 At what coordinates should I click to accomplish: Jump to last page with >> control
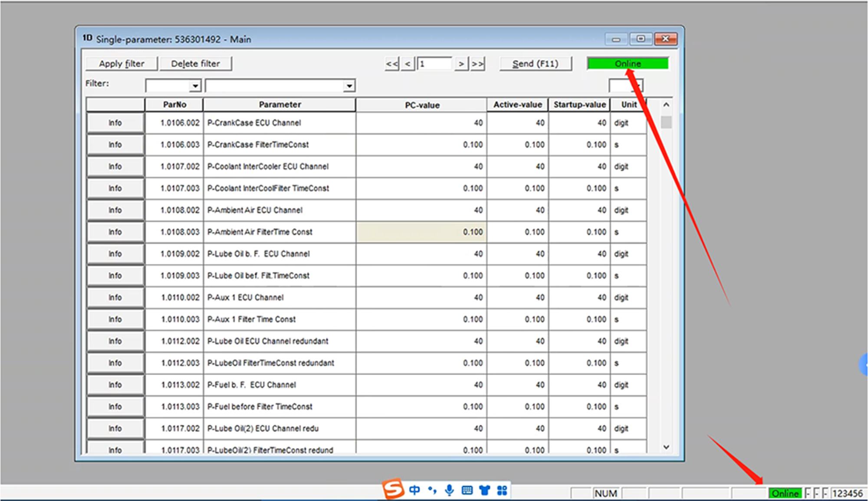coord(477,63)
